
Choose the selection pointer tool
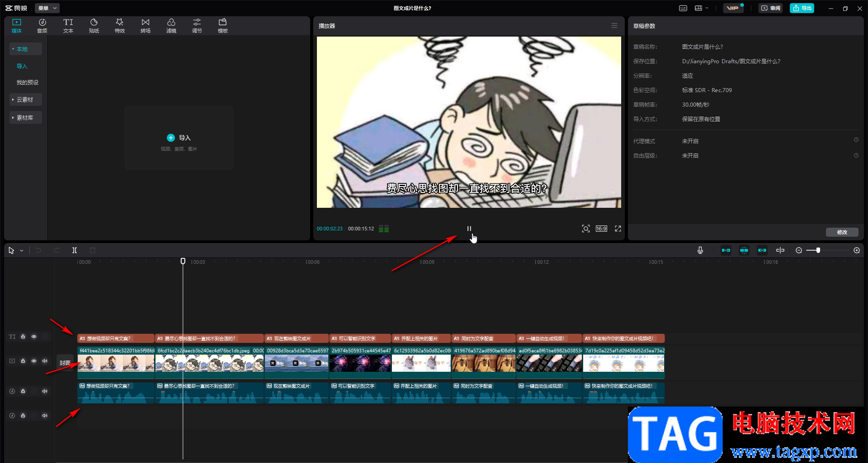click(x=11, y=250)
